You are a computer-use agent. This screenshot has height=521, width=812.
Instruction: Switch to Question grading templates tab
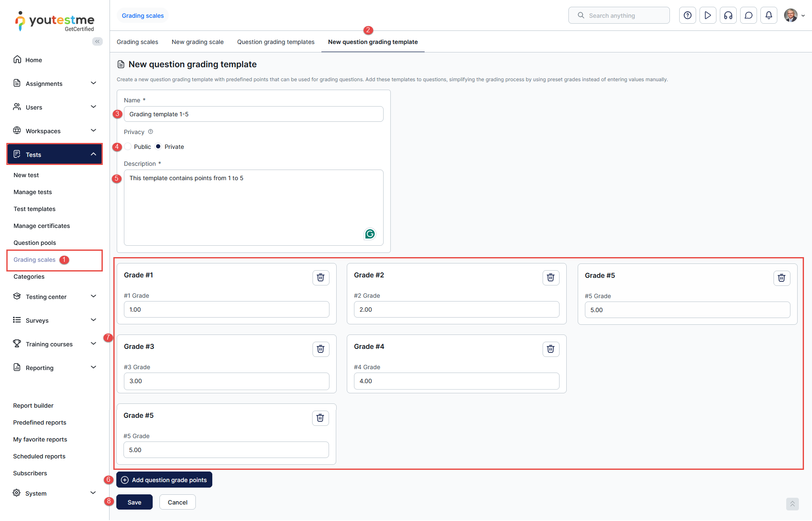[276, 42]
